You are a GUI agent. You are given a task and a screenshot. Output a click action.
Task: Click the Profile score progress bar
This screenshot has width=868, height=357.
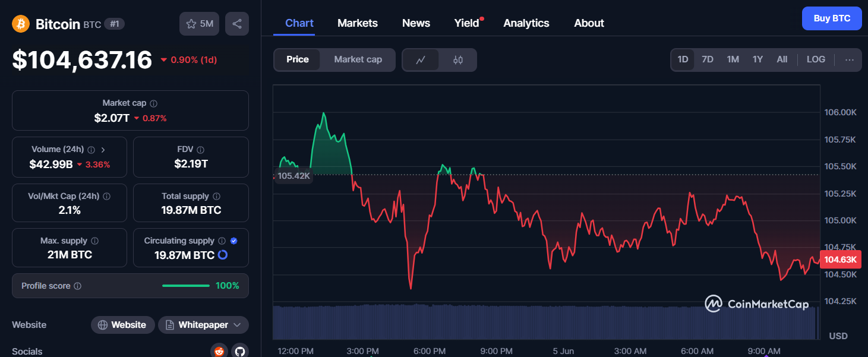(186, 286)
